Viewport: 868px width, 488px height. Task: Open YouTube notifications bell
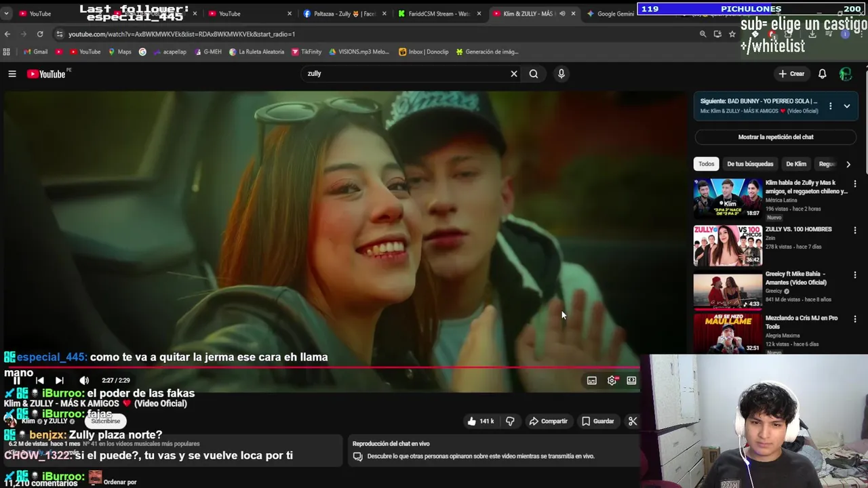[x=822, y=74]
